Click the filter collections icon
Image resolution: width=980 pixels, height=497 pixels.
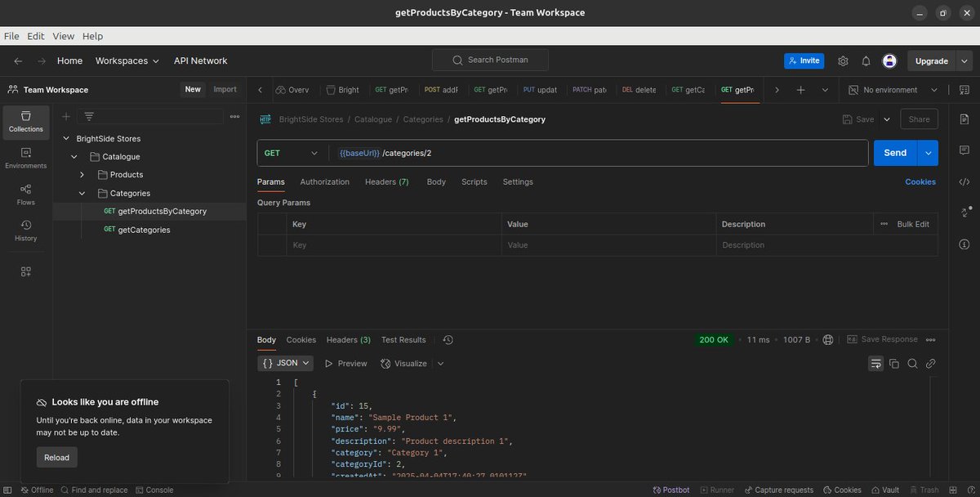[89, 116]
